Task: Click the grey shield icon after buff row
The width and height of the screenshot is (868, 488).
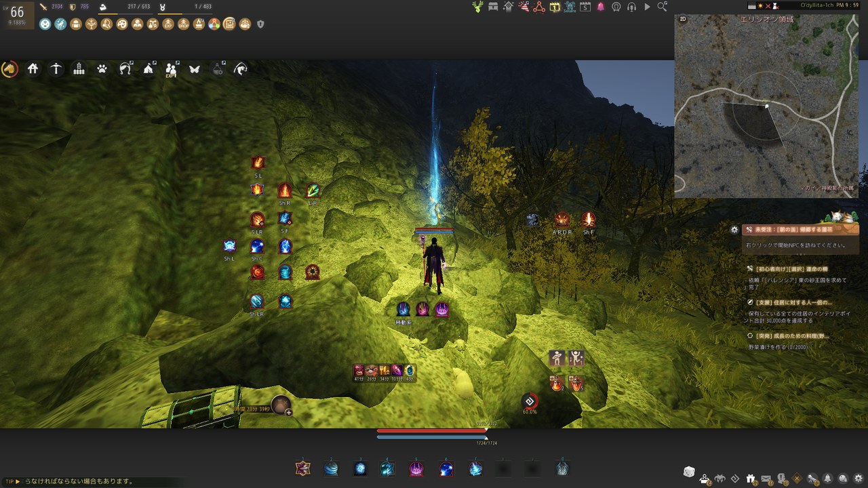Action: tap(260, 24)
